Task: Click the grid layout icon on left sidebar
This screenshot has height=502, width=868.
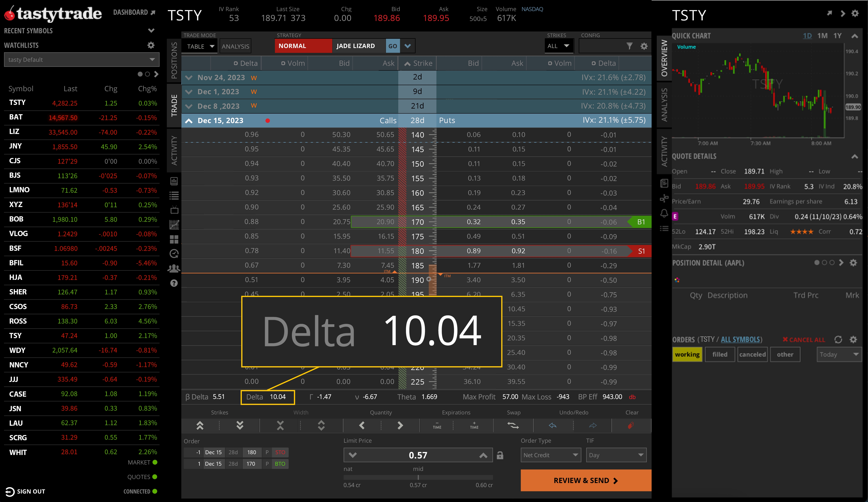Action: 174,240
